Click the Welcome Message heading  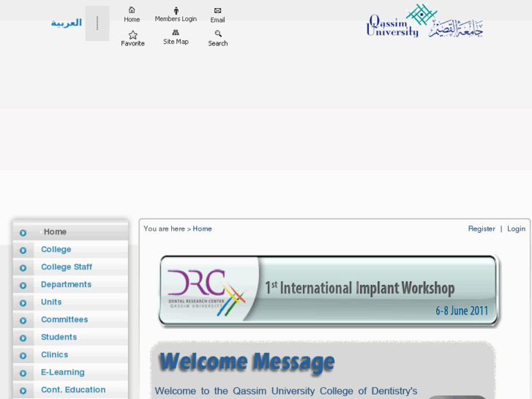pos(247,362)
